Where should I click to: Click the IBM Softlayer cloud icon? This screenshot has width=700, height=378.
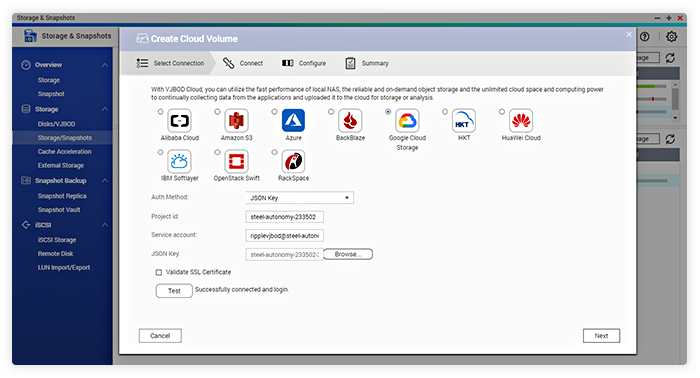(x=179, y=161)
